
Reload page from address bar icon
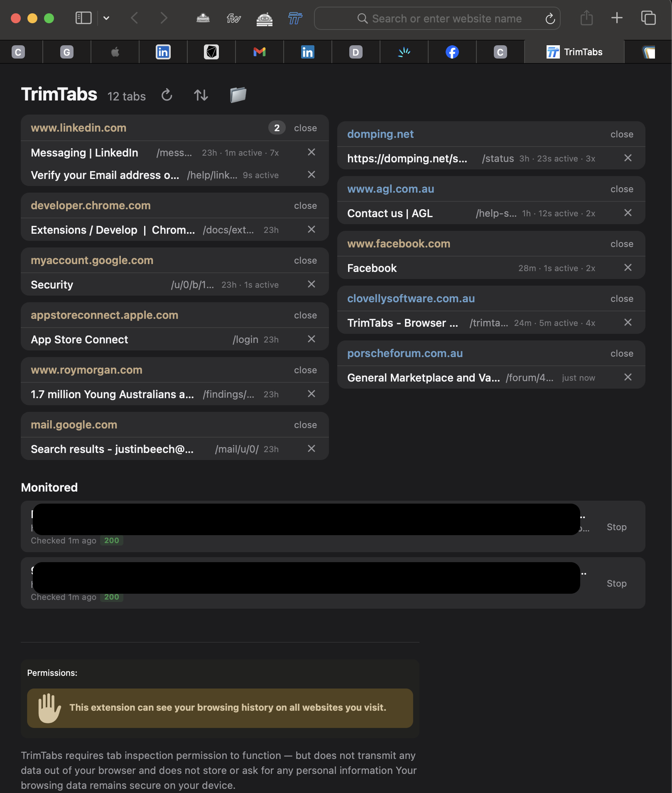(550, 19)
